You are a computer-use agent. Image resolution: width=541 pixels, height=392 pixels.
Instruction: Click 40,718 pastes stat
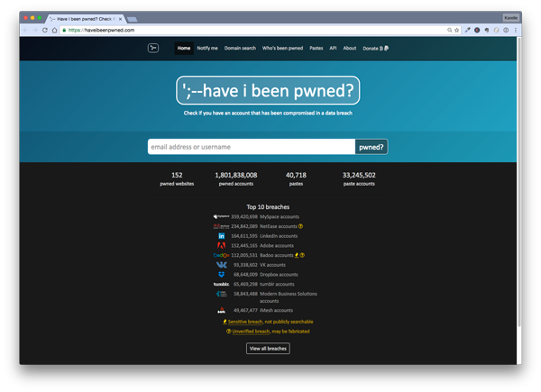click(296, 179)
